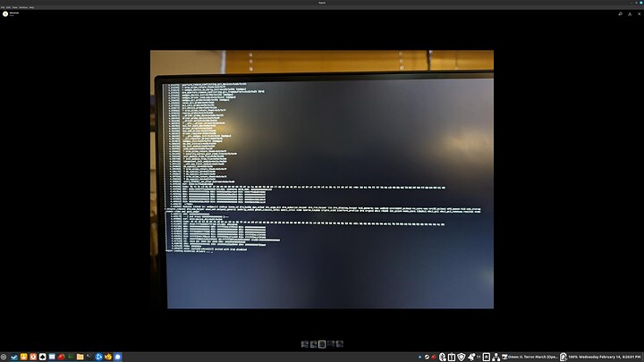Click the Signal icon in the taskbar
The width and height of the screenshot is (644, 362).
coord(118,357)
